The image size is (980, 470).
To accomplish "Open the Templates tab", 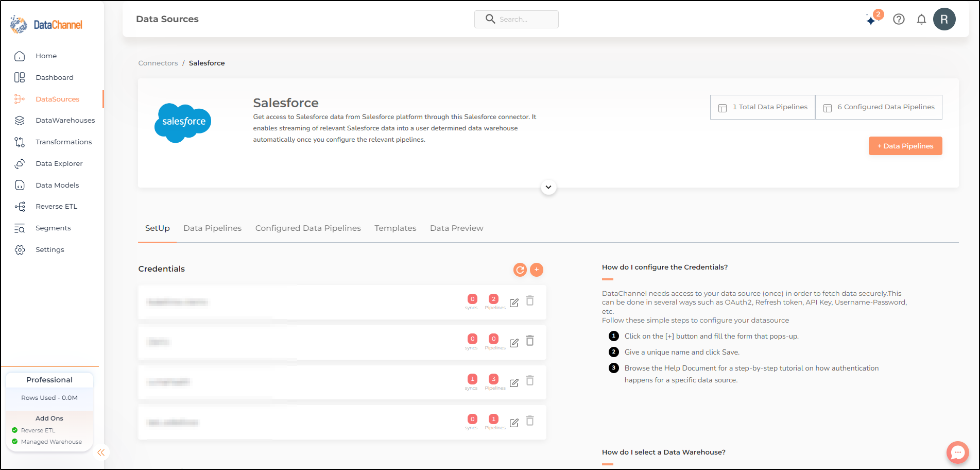I will coord(395,228).
